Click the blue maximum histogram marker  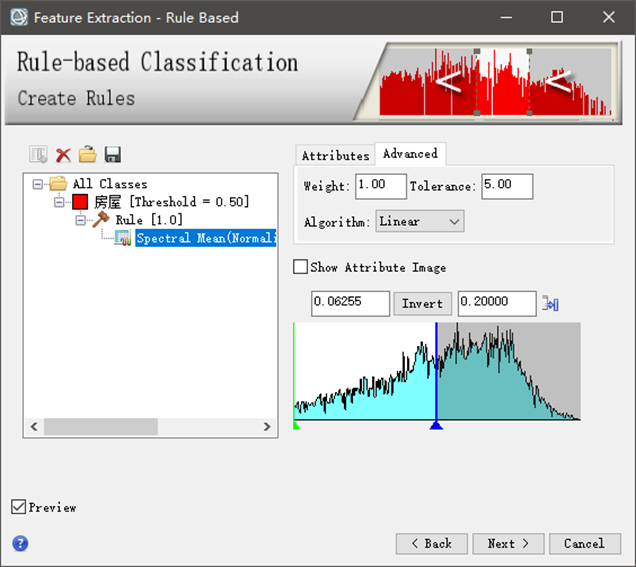click(436, 425)
